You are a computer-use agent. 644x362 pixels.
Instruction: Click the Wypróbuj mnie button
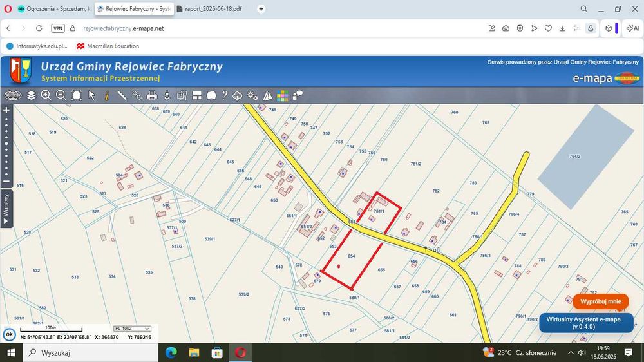tap(600, 301)
